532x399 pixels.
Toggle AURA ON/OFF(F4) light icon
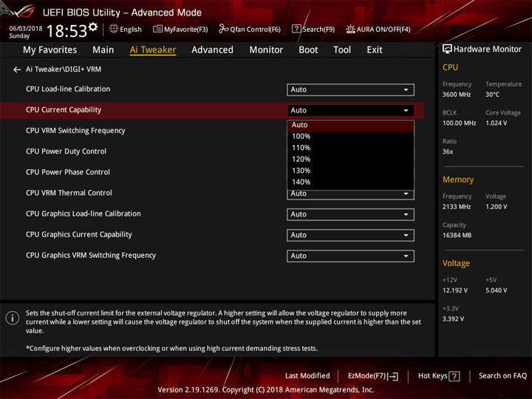pyautogui.click(x=350, y=29)
